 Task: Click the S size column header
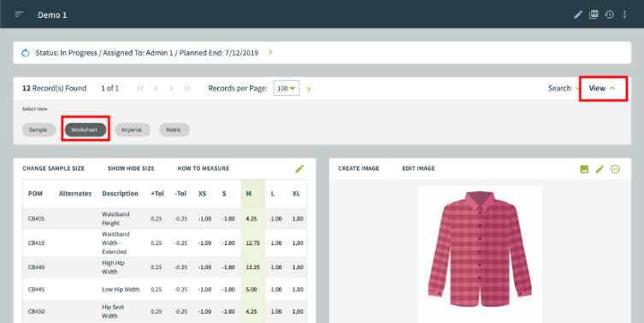[224, 193]
